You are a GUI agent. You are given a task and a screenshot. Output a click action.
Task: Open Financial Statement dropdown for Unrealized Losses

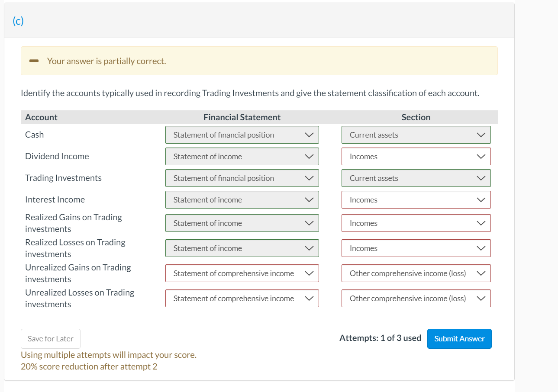click(242, 298)
